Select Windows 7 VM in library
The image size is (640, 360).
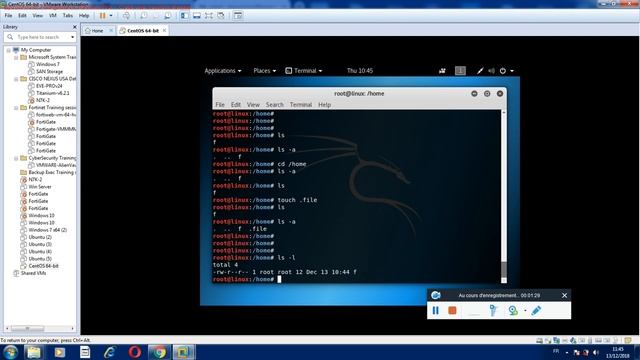click(x=47, y=64)
